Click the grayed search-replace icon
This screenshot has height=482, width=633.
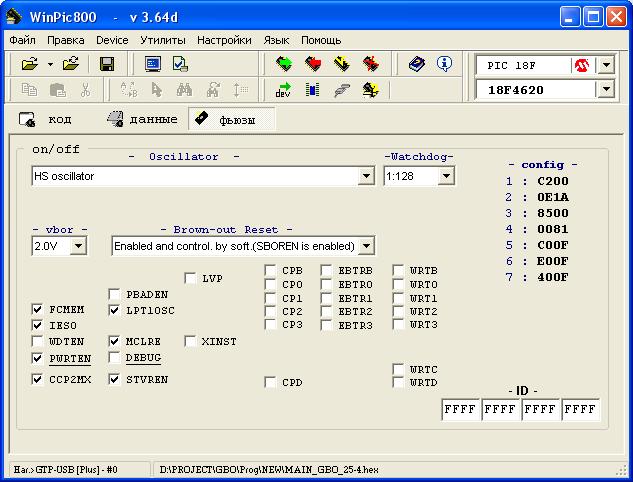click(213, 90)
